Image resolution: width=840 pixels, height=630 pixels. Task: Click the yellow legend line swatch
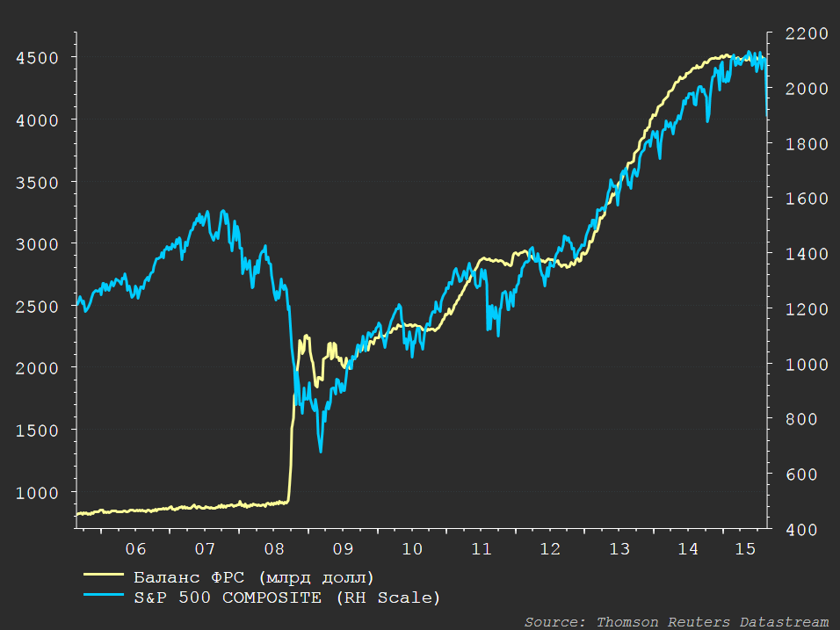pyautogui.click(x=104, y=577)
